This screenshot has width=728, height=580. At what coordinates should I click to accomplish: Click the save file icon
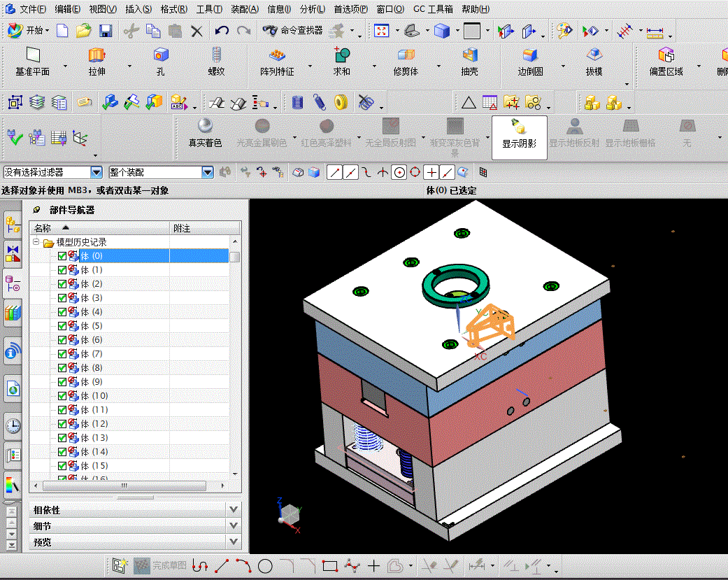tap(106, 31)
